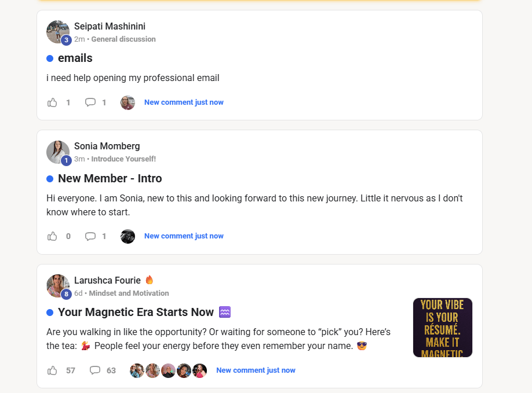Image resolution: width=532 pixels, height=393 pixels.
Task: Open 'Your Vibe Is Your Résumé' thumbnail
Action: pyautogui.click(x=442, y=328)
